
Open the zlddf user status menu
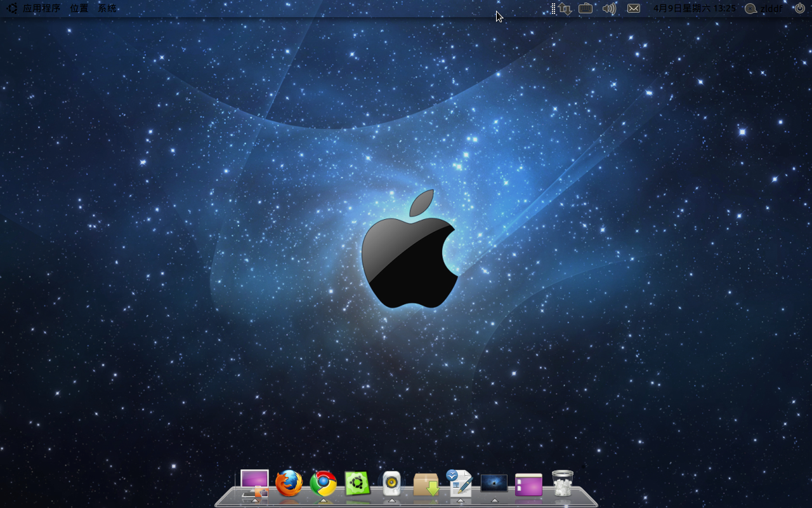(764, 8)
